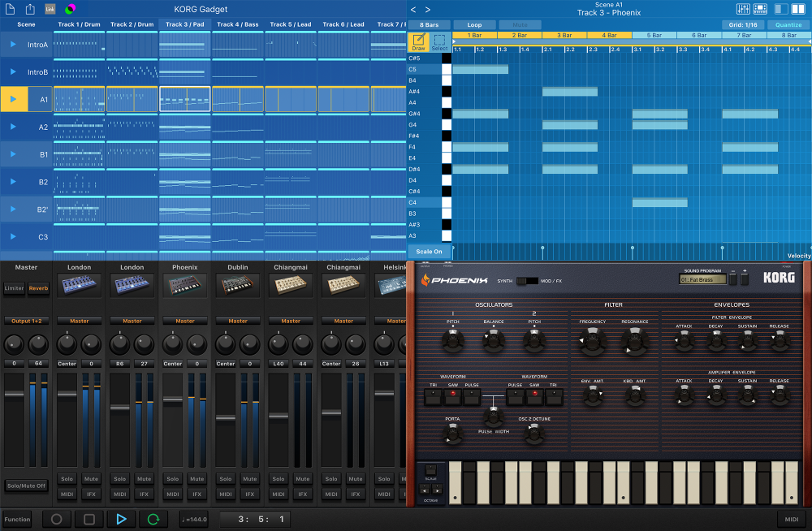The image size is (812, 531).
Task: Open the master Output 1+2 selector
Action: pyautogui.click(x=27, y=322)
